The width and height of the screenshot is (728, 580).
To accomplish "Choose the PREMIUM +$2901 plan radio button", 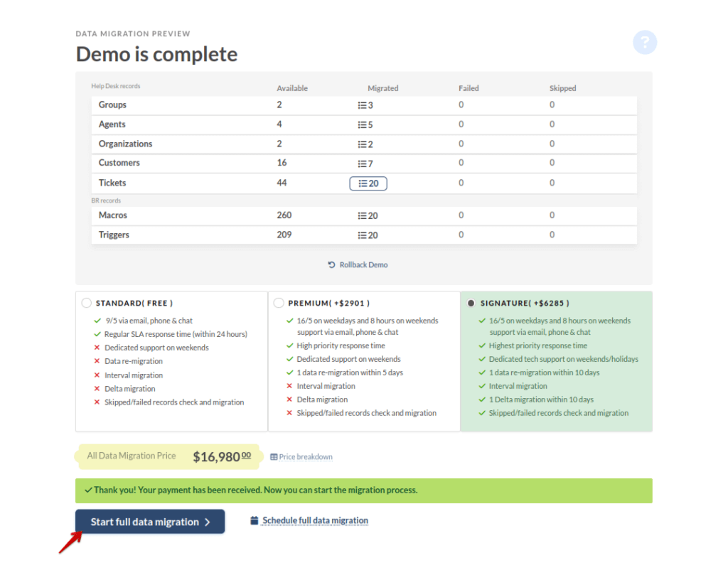I will [279, 302].
